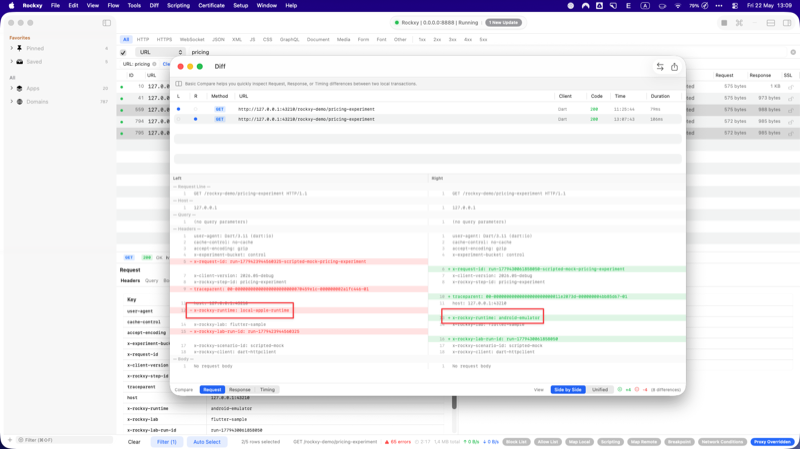Clear the pricing filter text field icon
Viewport: 800px width, 449px height.
tap(793, 52)
